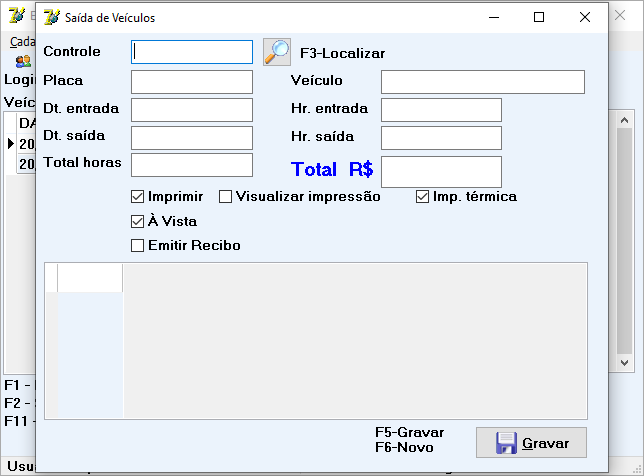Click the Saída de Veículos title icon

point(52,17)
